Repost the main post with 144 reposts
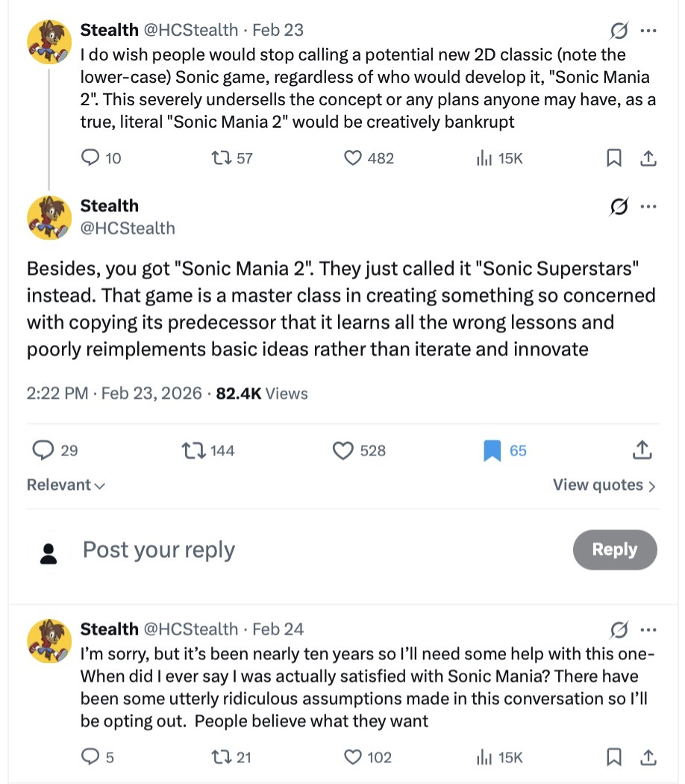The image size is (685, 784). (x=193, y=450)
